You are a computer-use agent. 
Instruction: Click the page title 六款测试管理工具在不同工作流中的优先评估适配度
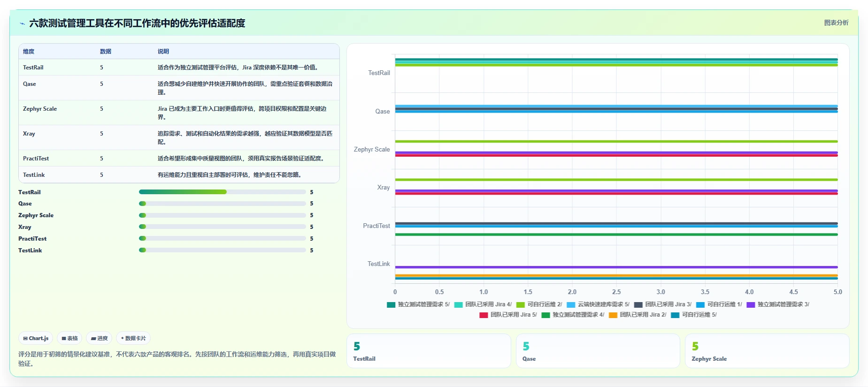click(x=137, y=23)
